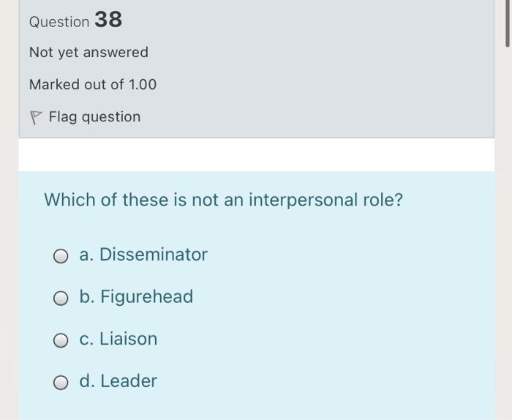Viewport: 512px width, 420px height.
Task: Click the 'Question 38' heading
Action: click(x=75, y=20)
